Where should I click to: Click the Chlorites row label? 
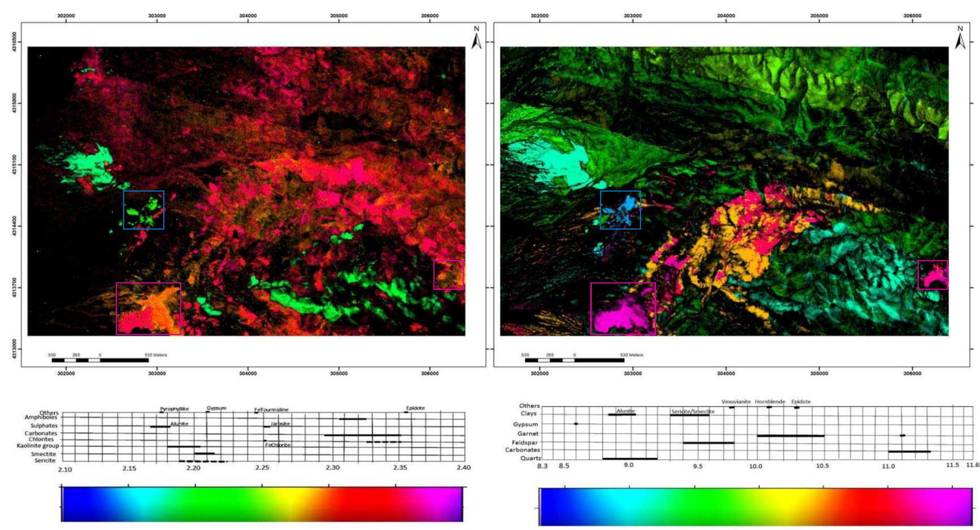point(41,439)
